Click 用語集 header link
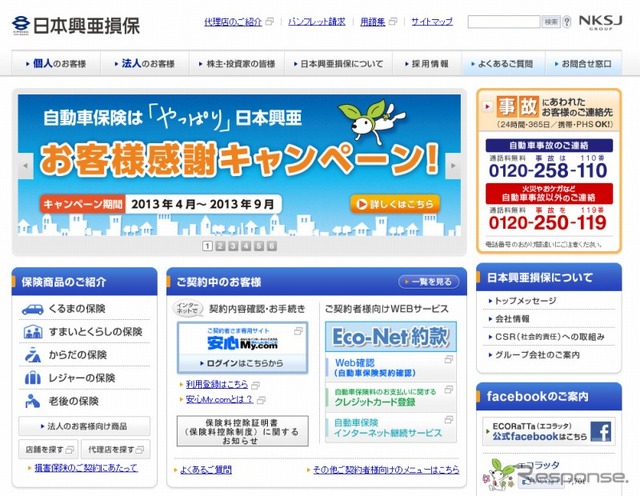The height and width of the screenshot is (496, 640). tap(373, 22)
